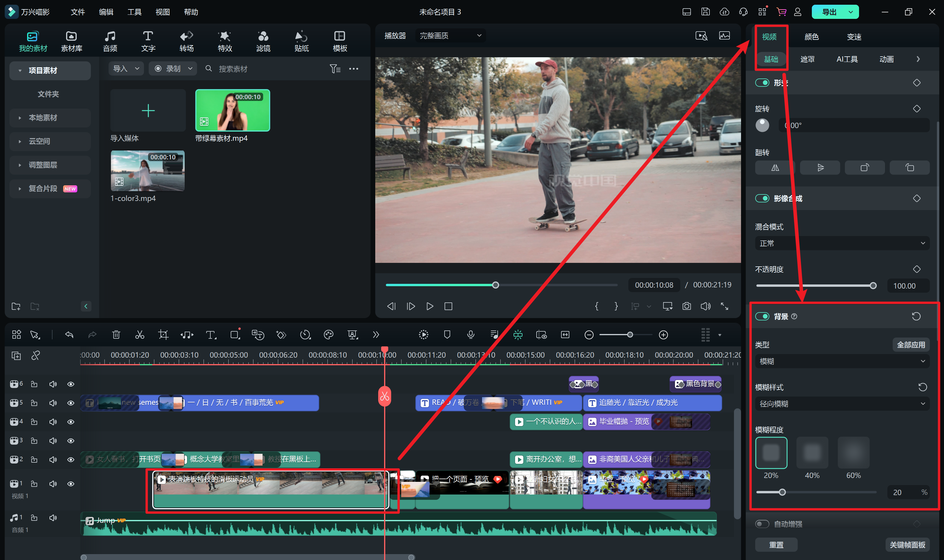Toggle the 影像合成 compositing switch
This screenshot has height=560, width=944.
point(762,199)
